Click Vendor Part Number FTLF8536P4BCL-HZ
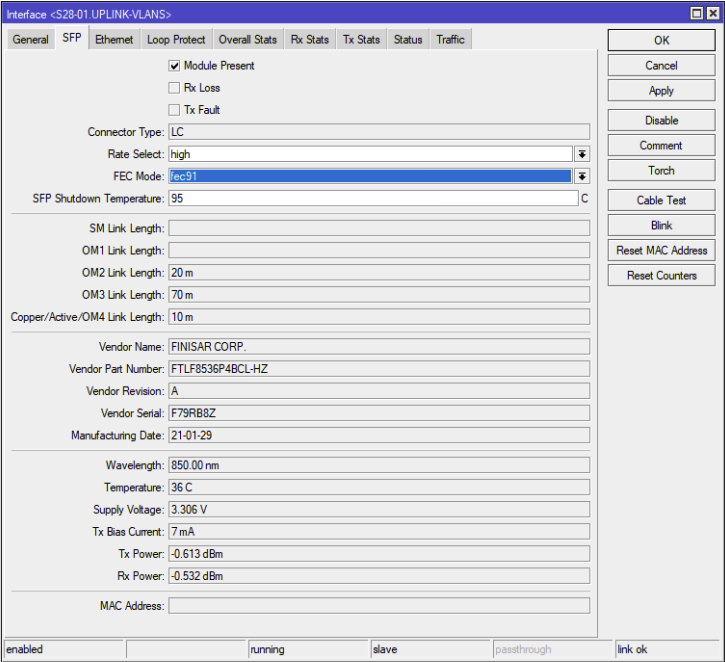725x662 pixels. (x=379, y=369)
